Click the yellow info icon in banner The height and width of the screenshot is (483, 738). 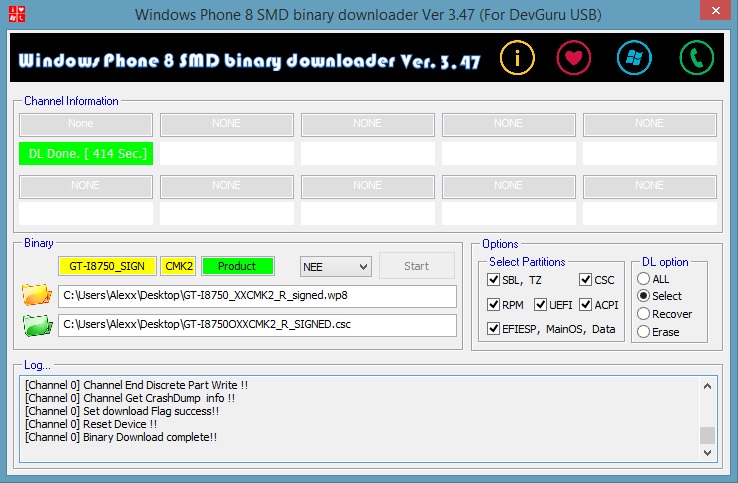click(517, 58)
